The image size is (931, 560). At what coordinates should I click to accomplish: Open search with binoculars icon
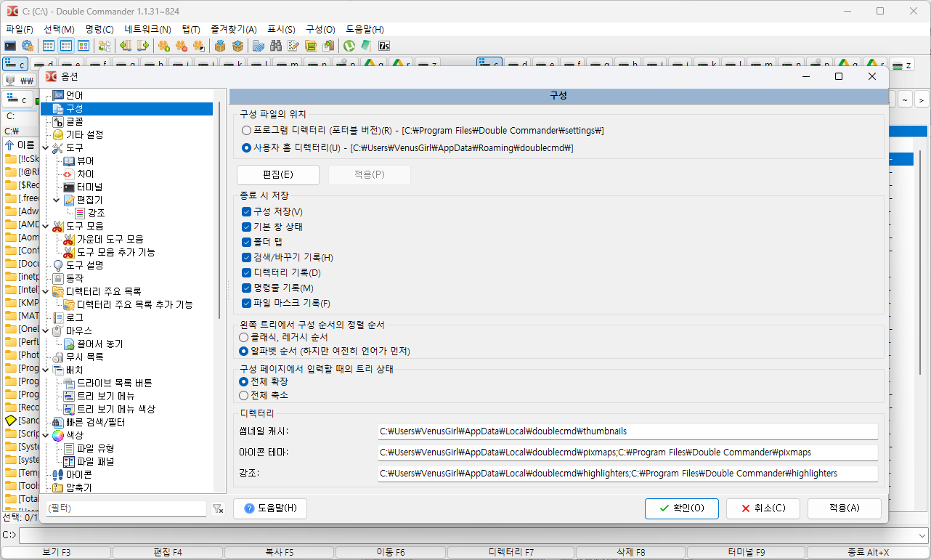point(276,46)
